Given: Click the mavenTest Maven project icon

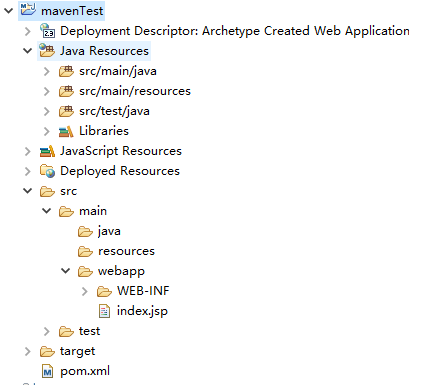Looking at the screenshot, I should [x=28, y=10].
